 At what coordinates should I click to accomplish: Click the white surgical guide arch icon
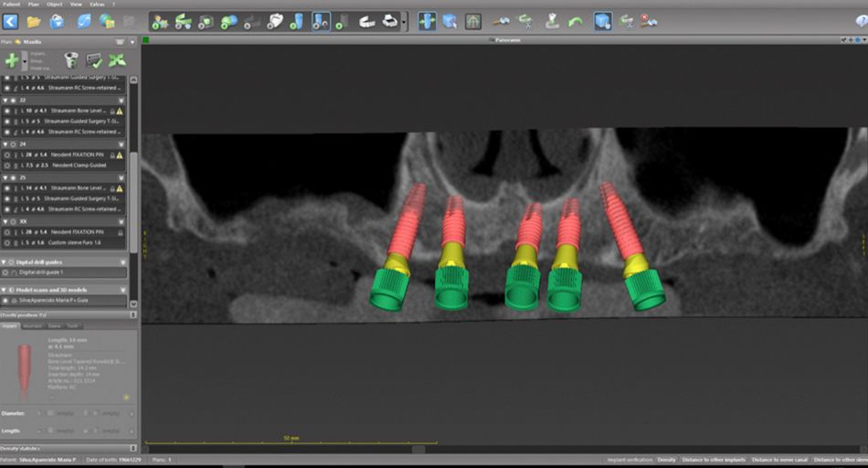pyautogui.click(x=366, y=22)
